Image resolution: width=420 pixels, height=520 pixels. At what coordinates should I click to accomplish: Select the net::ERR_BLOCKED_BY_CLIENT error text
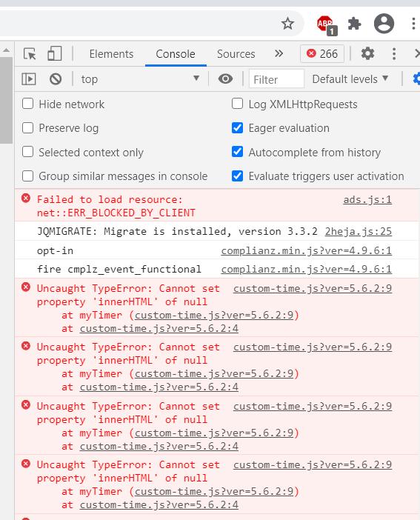[x=116, y=213]
